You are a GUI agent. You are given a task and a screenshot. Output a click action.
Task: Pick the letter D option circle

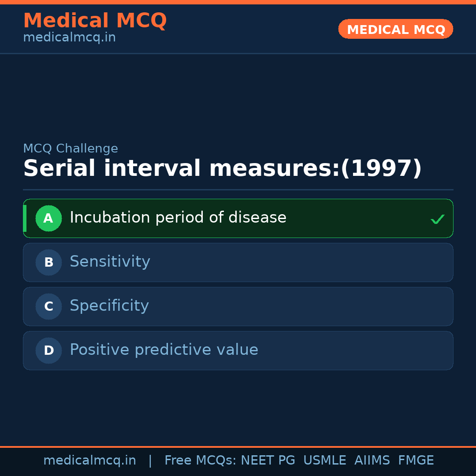[x=48, y=350]
